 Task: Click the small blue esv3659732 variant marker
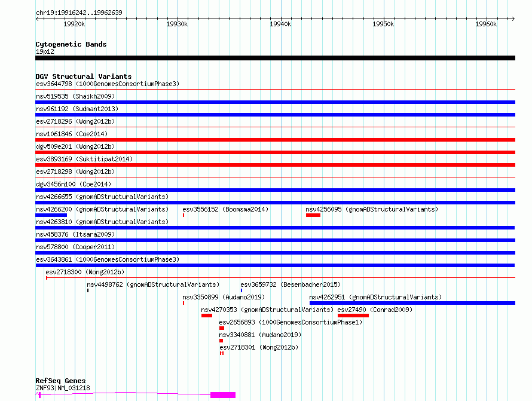coord(241,290)
